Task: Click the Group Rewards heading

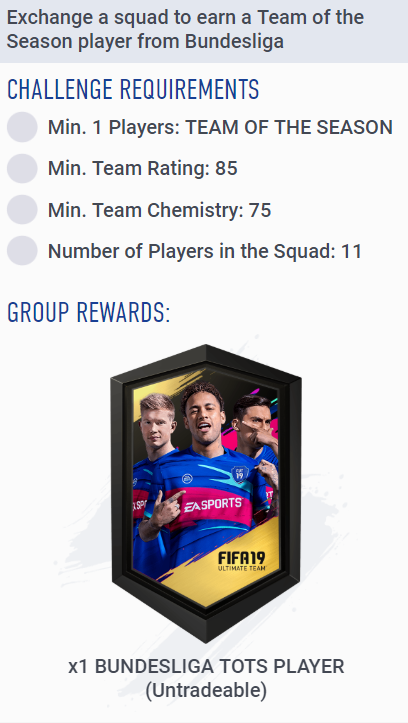Action: tap(89, 312)
